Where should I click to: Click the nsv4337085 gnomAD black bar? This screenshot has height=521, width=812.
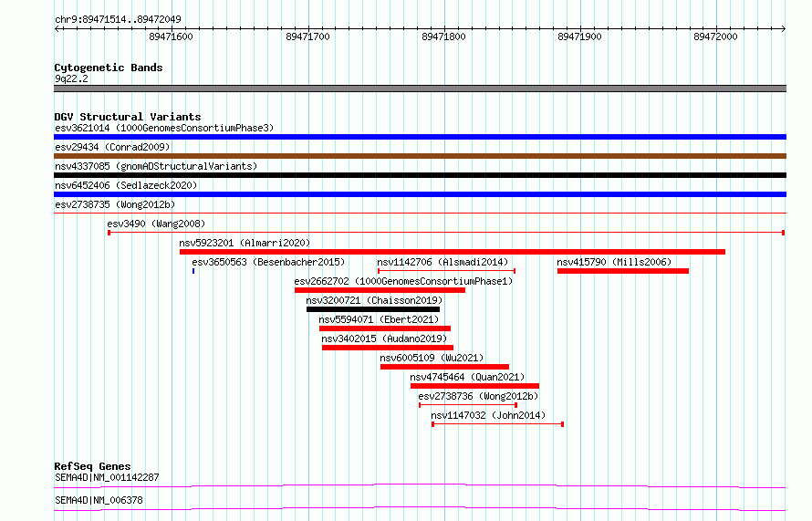pos(420,175)
